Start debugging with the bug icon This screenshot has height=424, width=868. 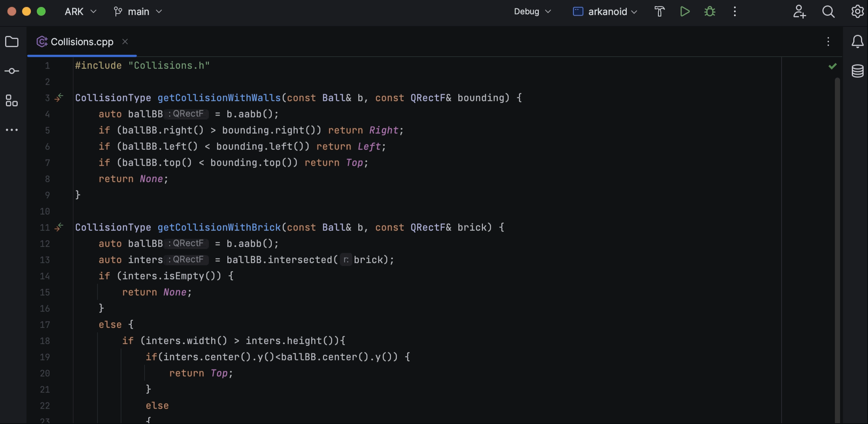click(x=709, y=11)
